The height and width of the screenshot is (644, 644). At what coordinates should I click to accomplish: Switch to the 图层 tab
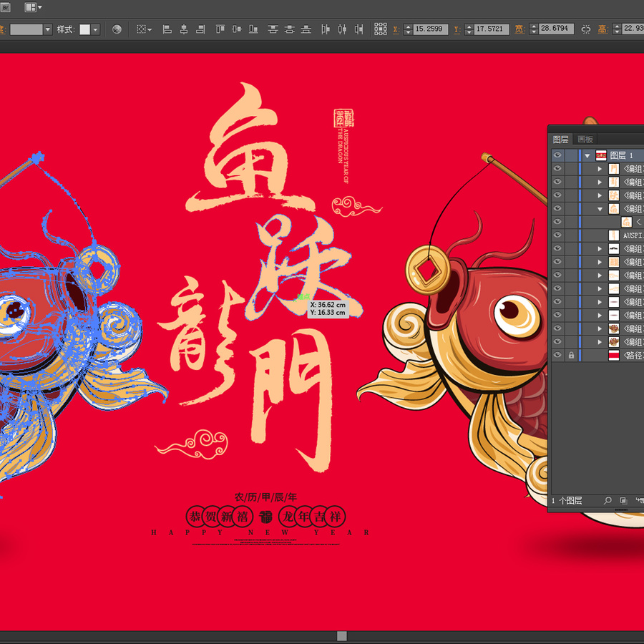560,140
